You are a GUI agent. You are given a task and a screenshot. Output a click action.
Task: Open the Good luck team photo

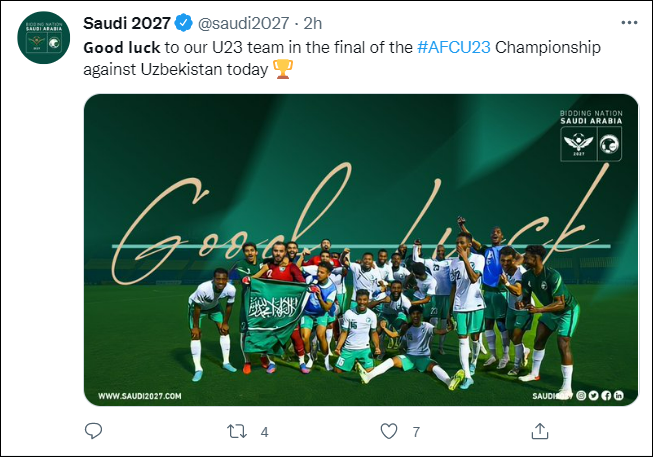[x=361, y=250]
